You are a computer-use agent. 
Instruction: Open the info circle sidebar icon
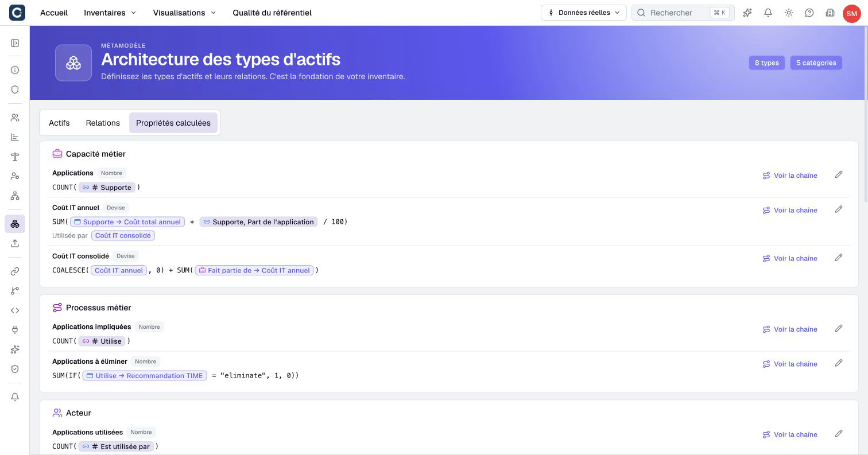click(x=15, y=70)
